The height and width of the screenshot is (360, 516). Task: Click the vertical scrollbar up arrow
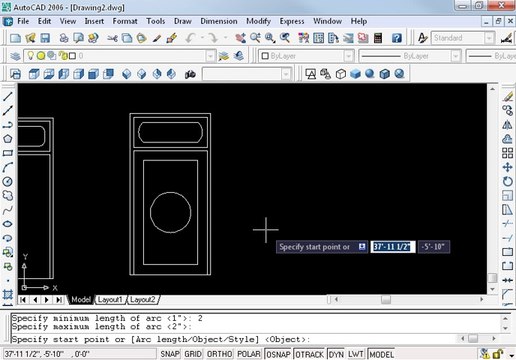[492, 89]
